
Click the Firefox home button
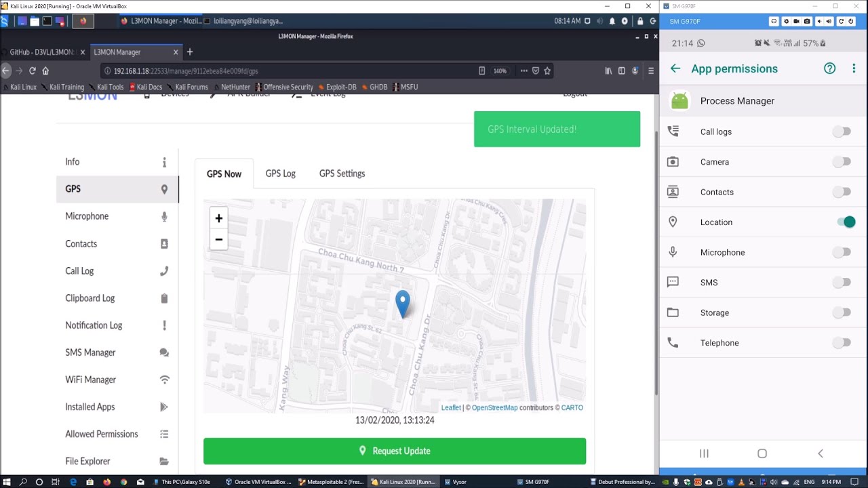pos(45,70)
